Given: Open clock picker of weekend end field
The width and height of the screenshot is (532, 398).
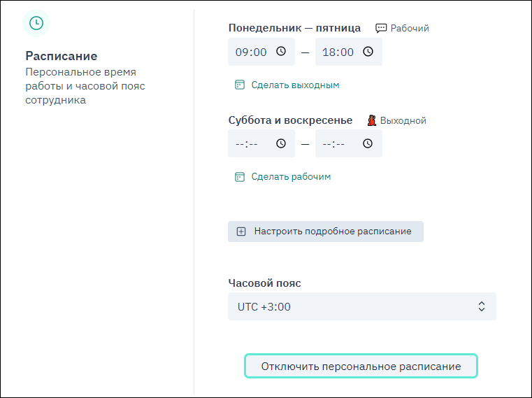Looking at the screenshot, I should pyautogui.click(x=368, y=143).
